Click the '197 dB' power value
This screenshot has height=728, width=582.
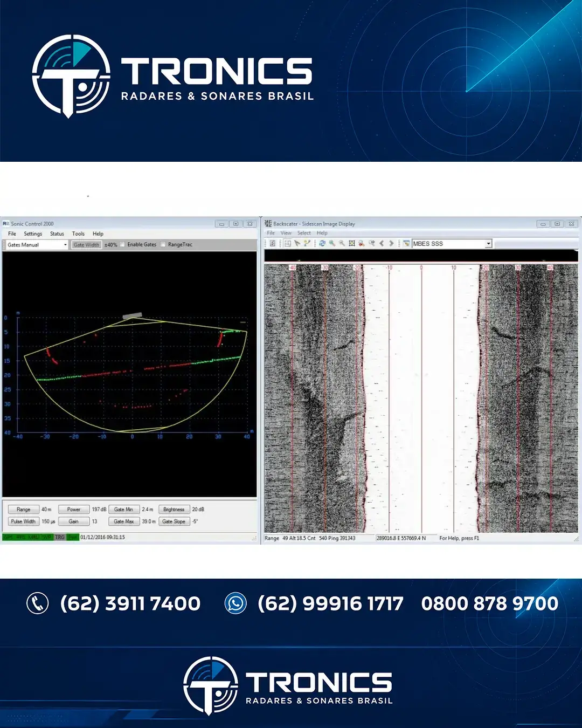99,509
